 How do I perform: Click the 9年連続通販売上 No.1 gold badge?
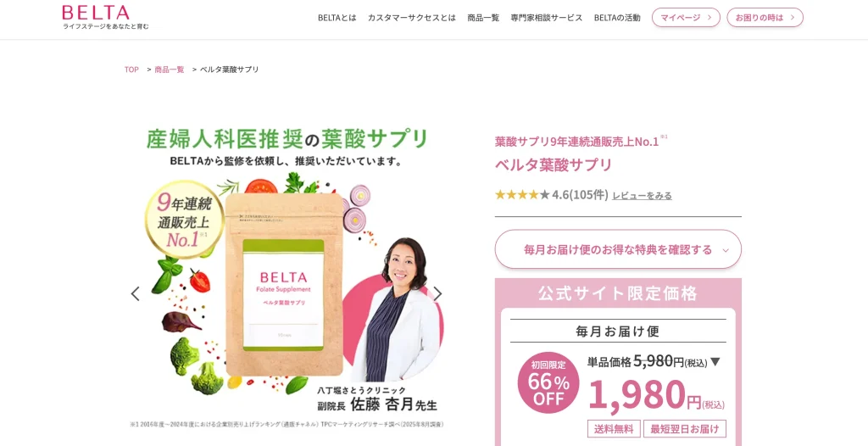click(184, 220)
